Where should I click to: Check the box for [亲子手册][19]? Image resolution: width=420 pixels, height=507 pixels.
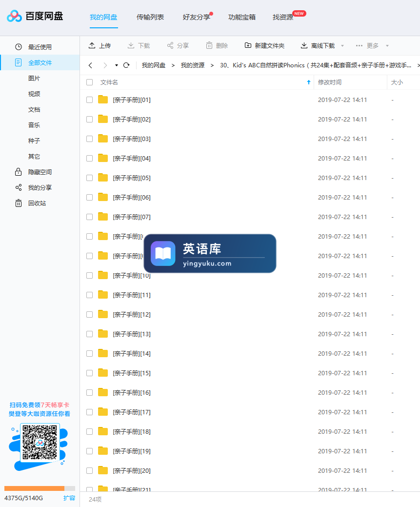(x=90, y=451)
